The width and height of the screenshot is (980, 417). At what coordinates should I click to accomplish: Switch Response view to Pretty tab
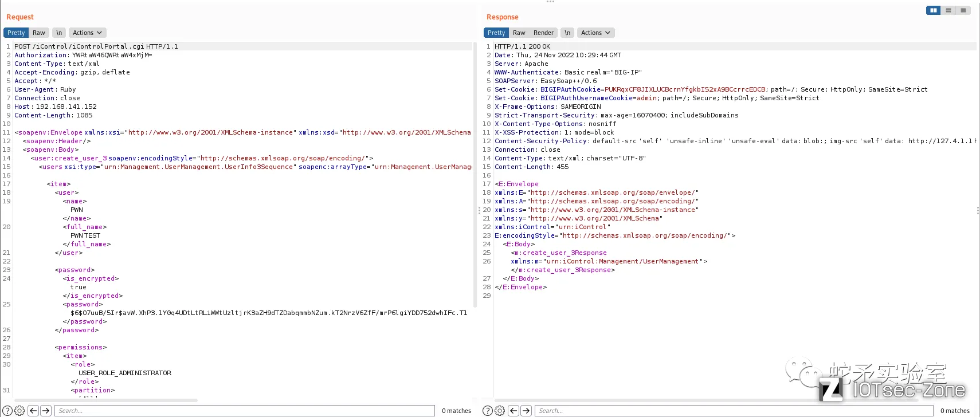coord(496,33)
